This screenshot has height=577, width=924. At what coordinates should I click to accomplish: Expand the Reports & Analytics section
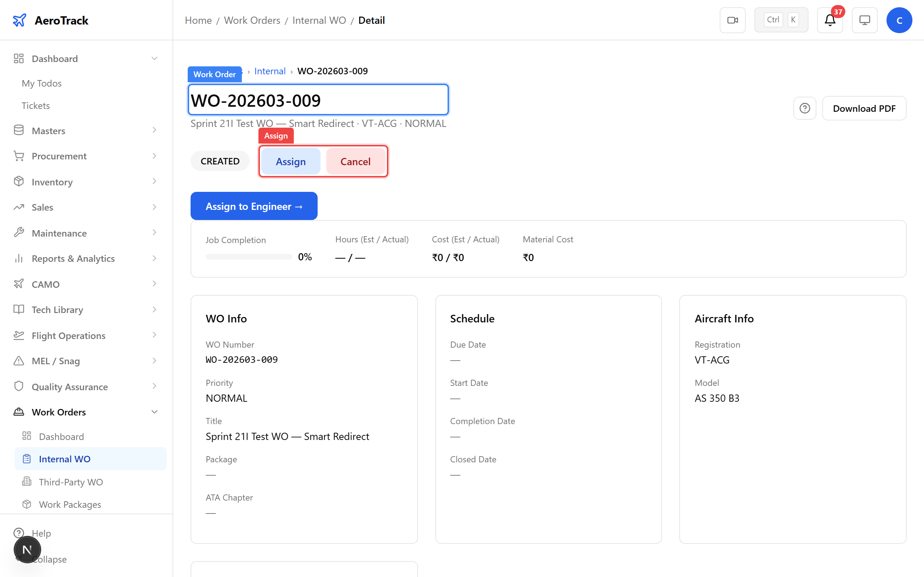coord(154,258)
